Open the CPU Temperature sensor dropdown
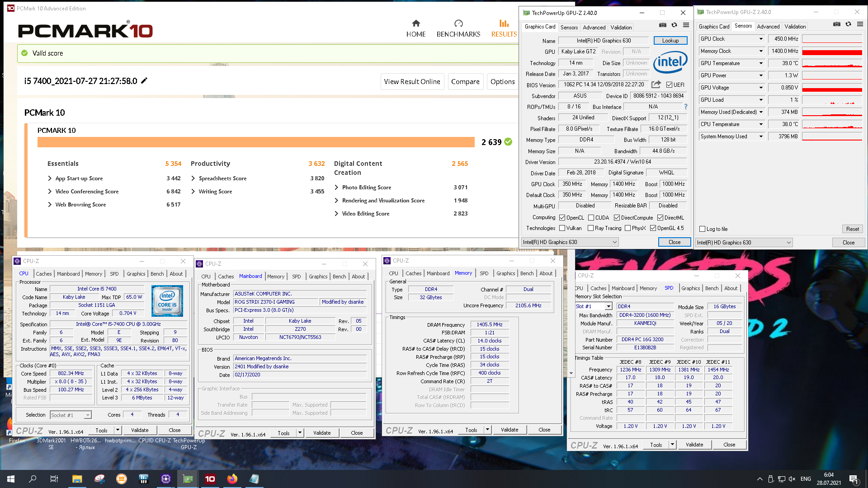This screenshot has height=488, width=868. 761,124
